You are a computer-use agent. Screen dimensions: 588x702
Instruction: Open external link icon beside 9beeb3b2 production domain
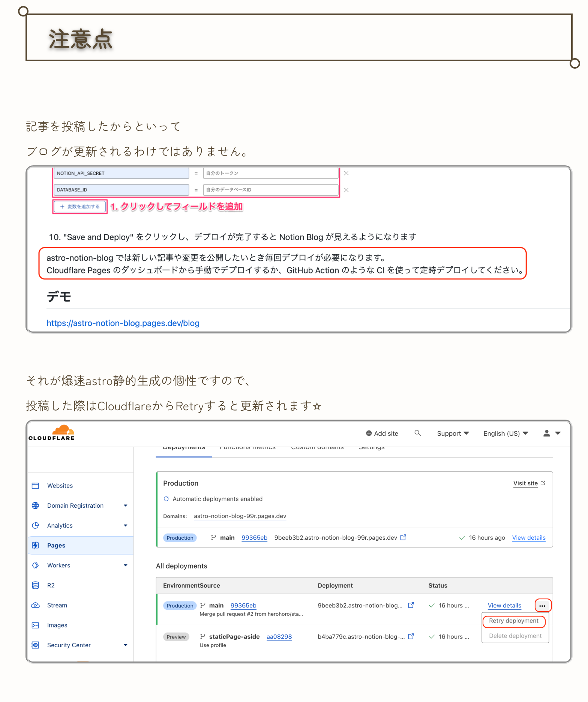(x=403, y=537)
